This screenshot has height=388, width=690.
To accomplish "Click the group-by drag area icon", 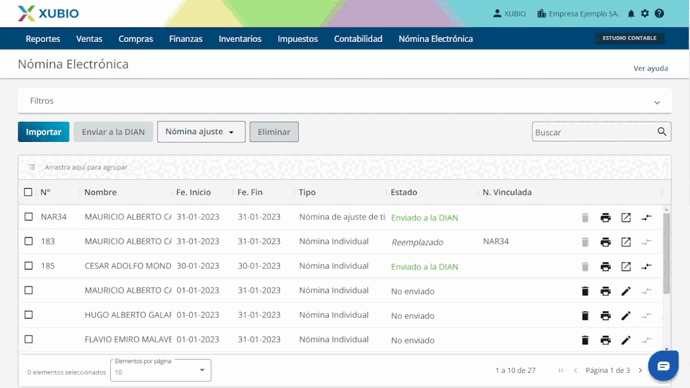I will (x=32, y=167).
